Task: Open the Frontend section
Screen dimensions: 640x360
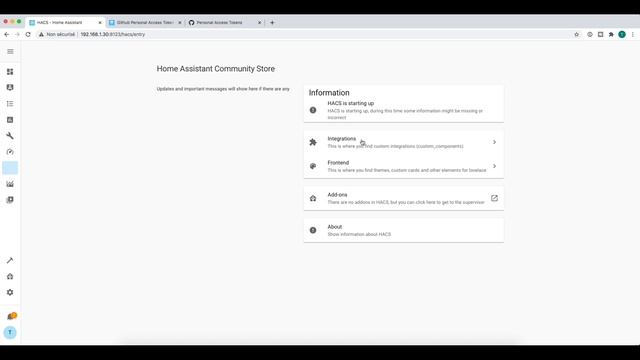Action: pyautogui.click(x=404, y=166)
